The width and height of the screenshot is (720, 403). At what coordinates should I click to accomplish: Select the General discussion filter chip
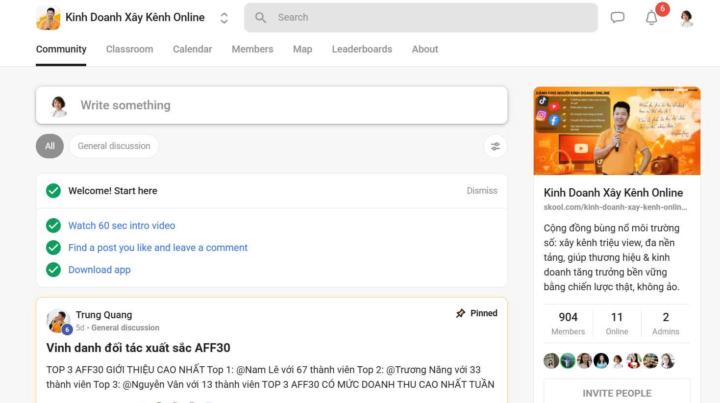point(114,146)
